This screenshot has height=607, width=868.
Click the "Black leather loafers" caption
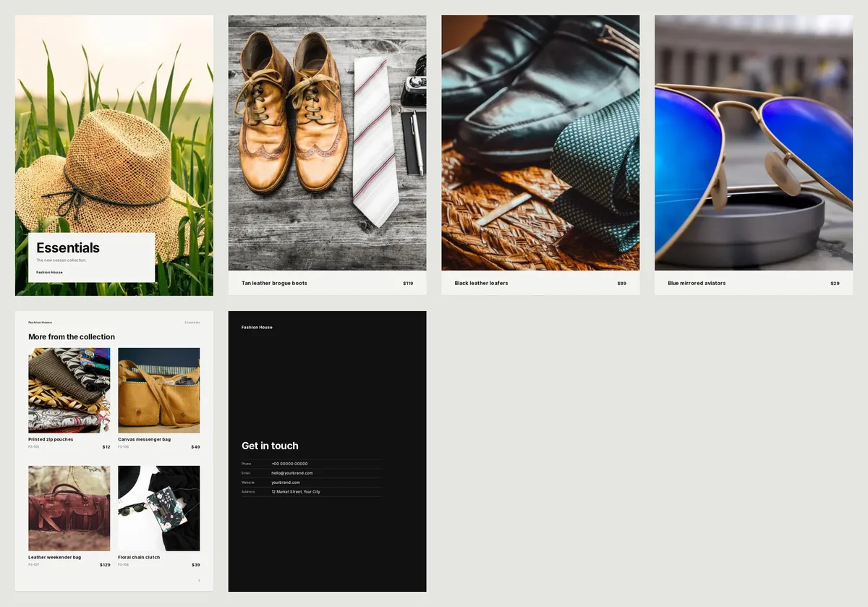481,283
